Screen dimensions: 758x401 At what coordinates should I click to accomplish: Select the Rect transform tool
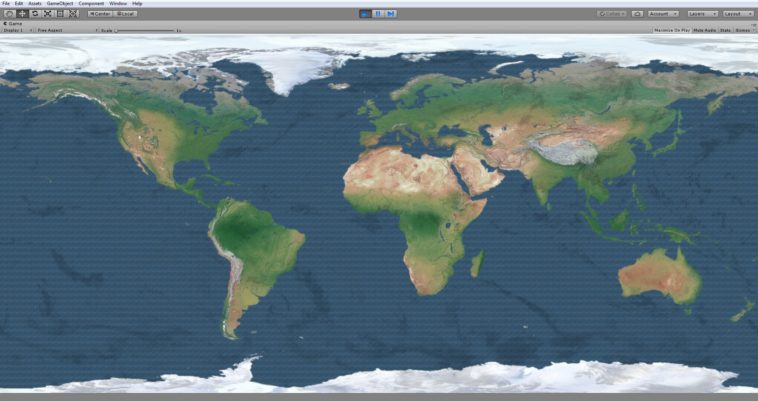pyautogui.click(x=60, y=14)
